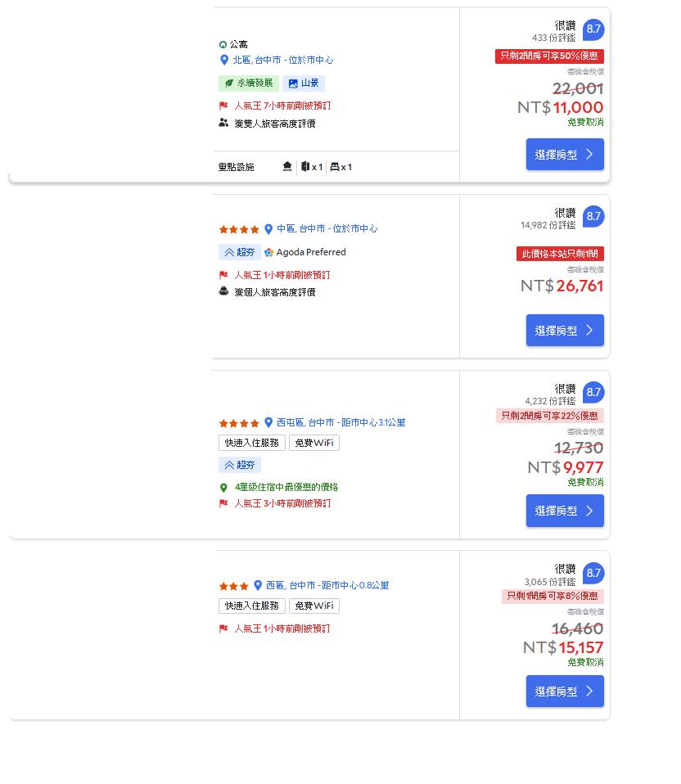Choose 選擇房型 for the NT$9,977 hotel
This screenshot has height=784, width=681.
click(565, 511)
